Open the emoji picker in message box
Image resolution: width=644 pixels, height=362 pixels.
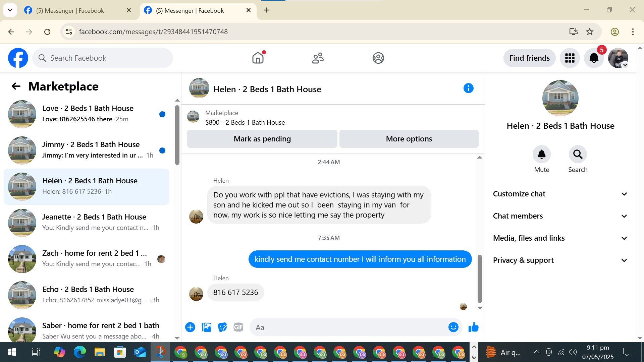453,327
